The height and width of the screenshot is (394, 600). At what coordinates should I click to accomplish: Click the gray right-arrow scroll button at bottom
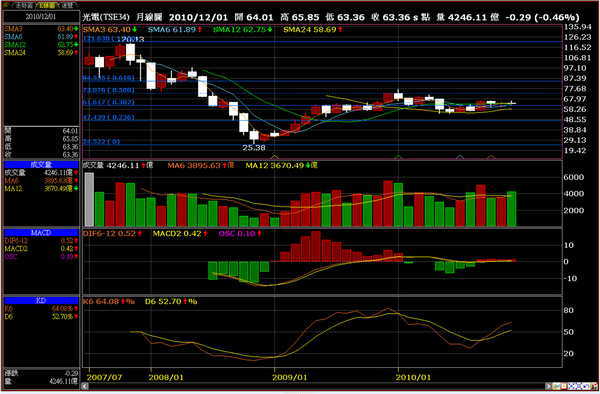[548, 386]
